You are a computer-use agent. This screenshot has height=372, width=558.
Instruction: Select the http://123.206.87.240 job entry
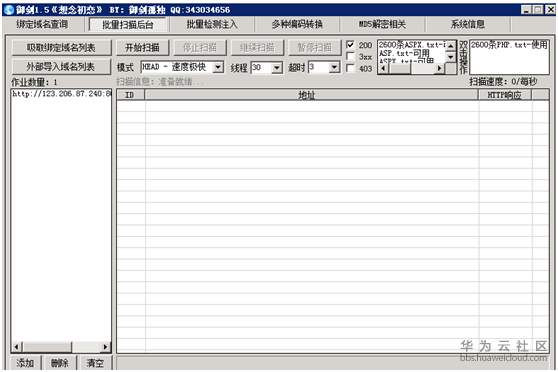[x=62, y=94]
